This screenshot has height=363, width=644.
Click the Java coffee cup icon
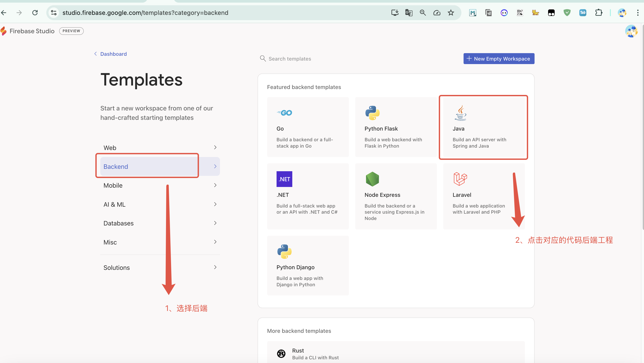[x=460, y=113]
